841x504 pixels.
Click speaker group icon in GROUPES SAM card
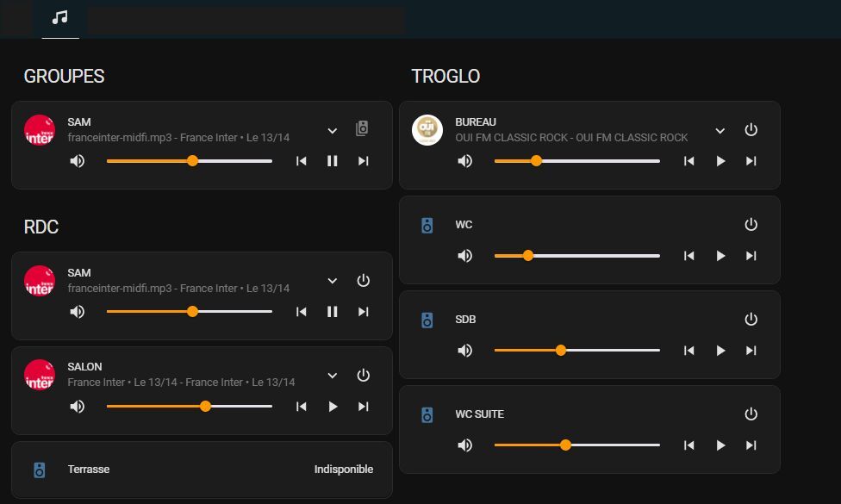(363, 130)
